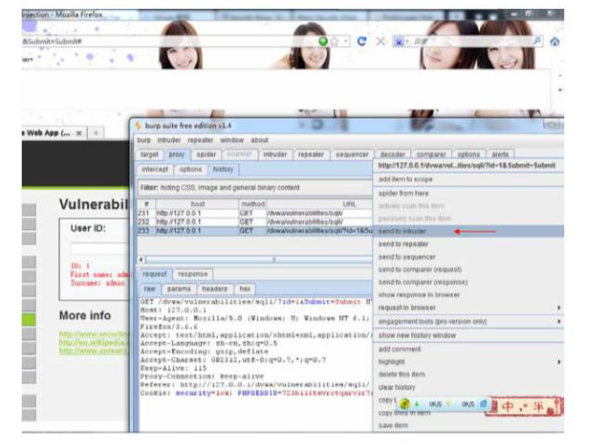This screenshot has width=594, height=448.
Task: Choose 'delete this item' menu entry
Action: pos(468,375)
